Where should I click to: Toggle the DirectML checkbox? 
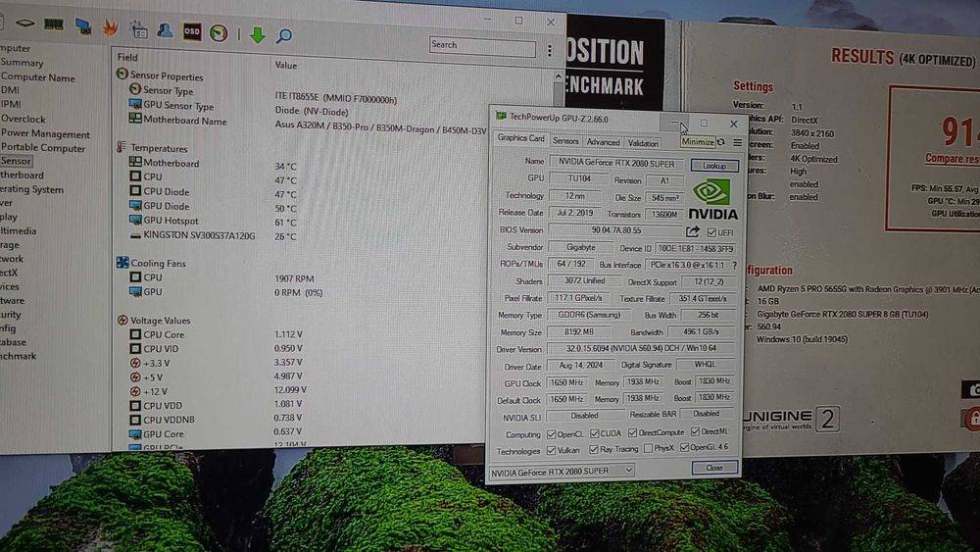(695, 431)
